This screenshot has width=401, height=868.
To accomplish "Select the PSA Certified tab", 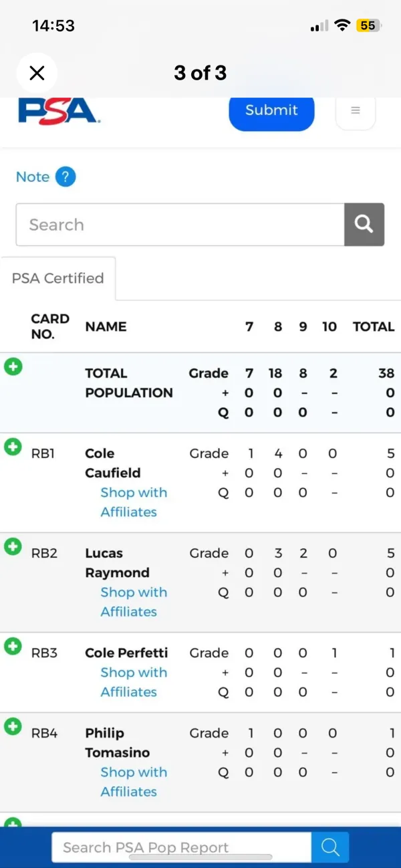I will (58, 278).
